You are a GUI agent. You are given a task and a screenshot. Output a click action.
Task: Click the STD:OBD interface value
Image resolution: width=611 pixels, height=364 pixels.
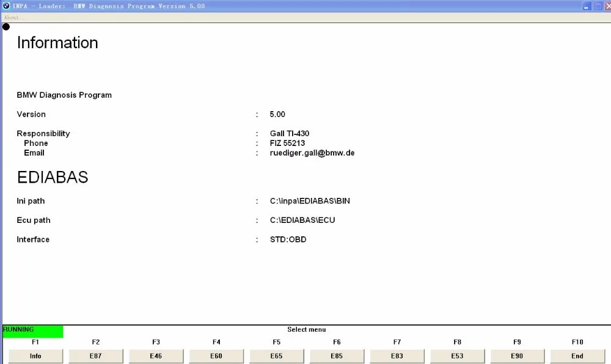tap(288, 239)
